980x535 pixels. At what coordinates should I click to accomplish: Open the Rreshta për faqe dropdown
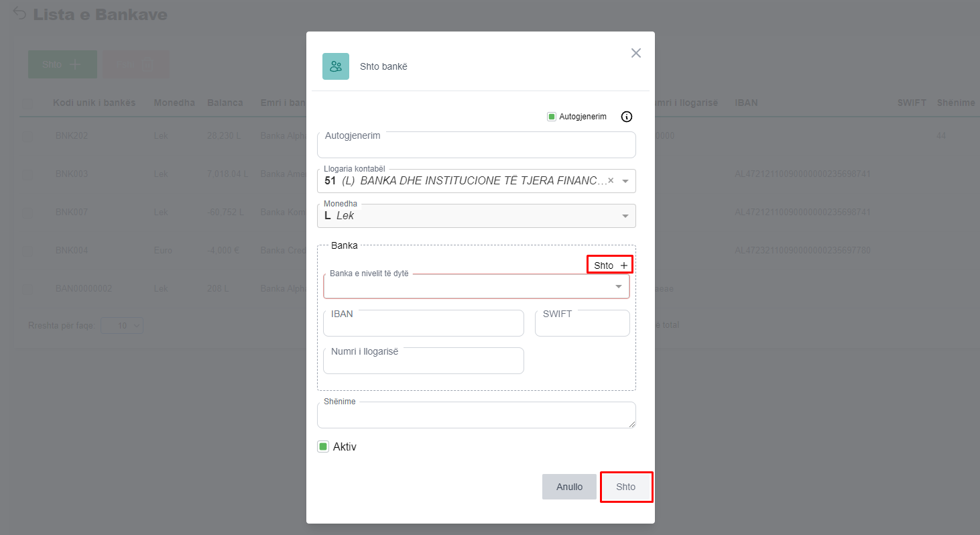122,325
